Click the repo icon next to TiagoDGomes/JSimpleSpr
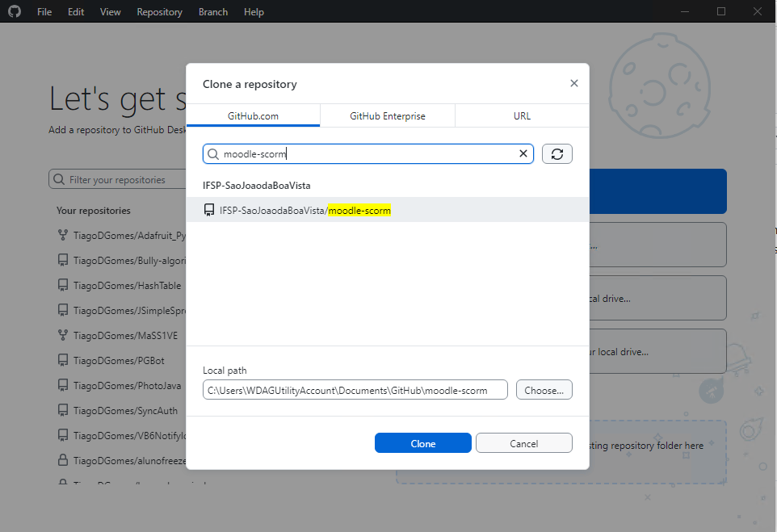 [63, 310]
